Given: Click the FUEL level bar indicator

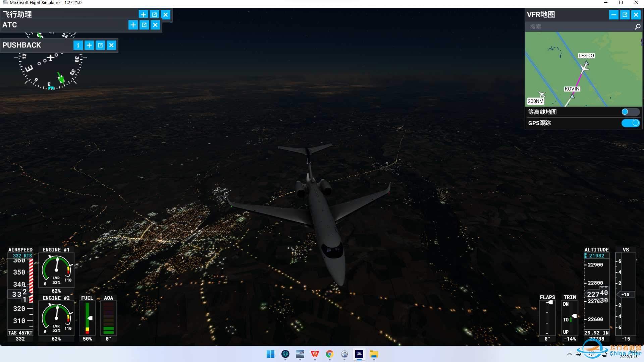Looking at the screenshot, I should pos(87,318).
